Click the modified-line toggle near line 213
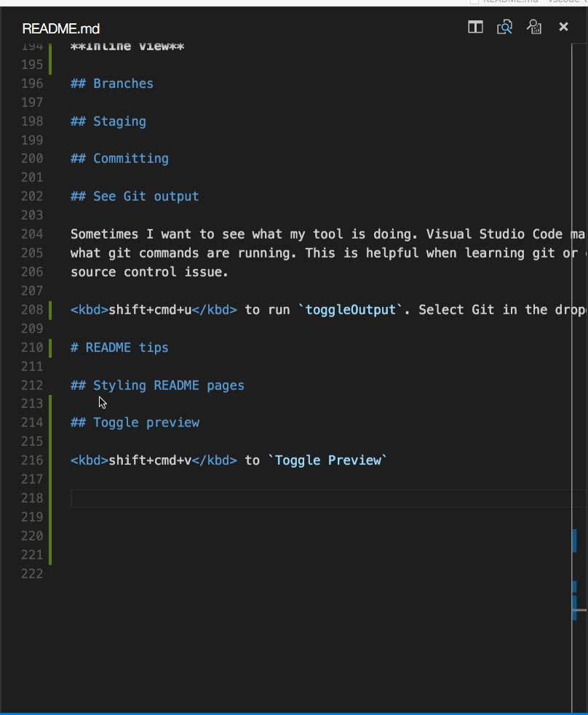 point(49,403)
